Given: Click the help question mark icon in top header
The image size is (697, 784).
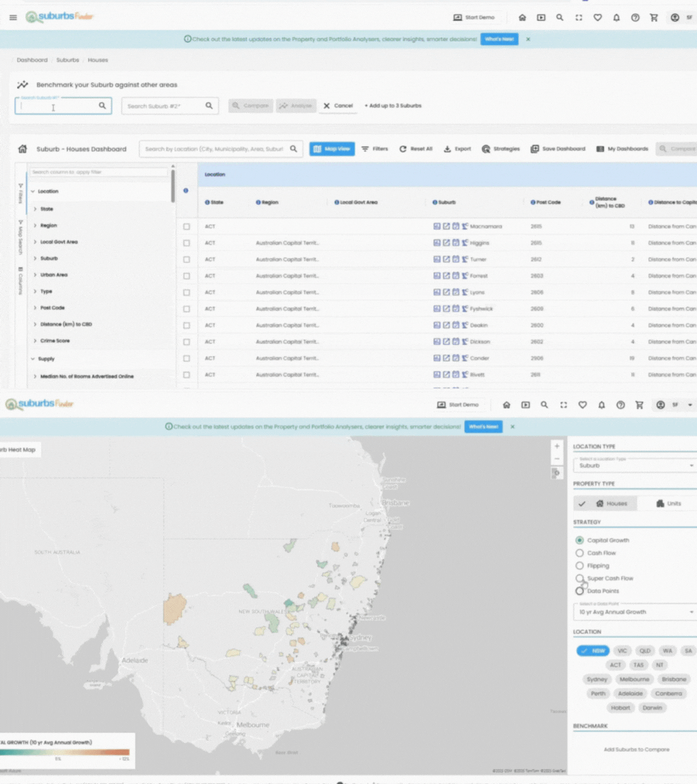Looking at the screenshot, I should coord(635,18).
